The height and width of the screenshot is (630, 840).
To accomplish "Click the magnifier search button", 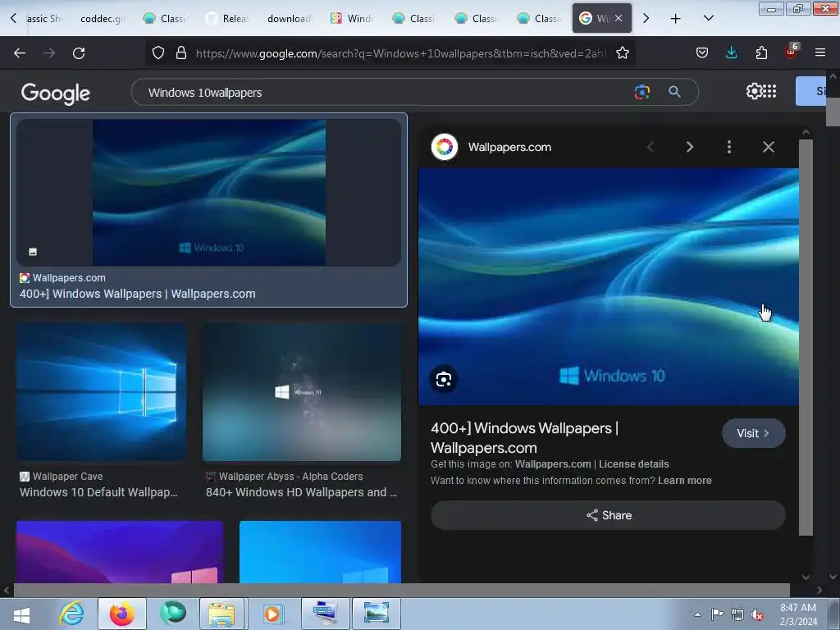I will tap(674, 92).
